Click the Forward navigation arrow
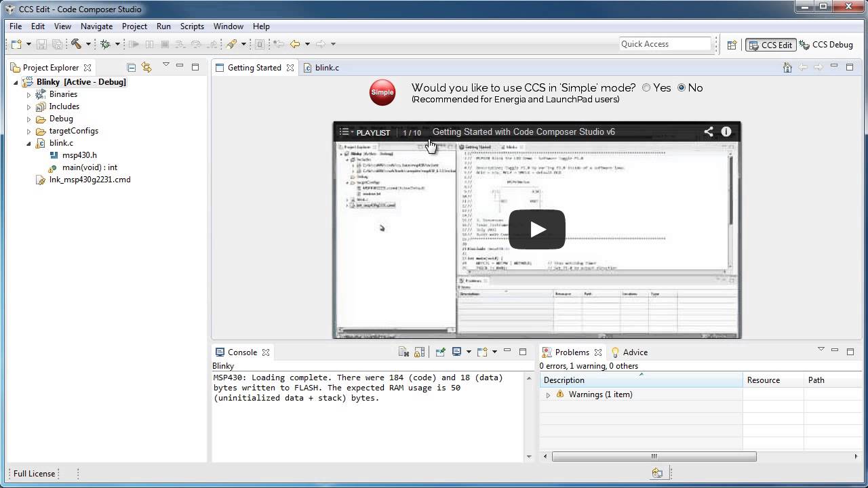The height and width of the screenshot is (488, 868). pyautogui.click(x=321, y=44)
